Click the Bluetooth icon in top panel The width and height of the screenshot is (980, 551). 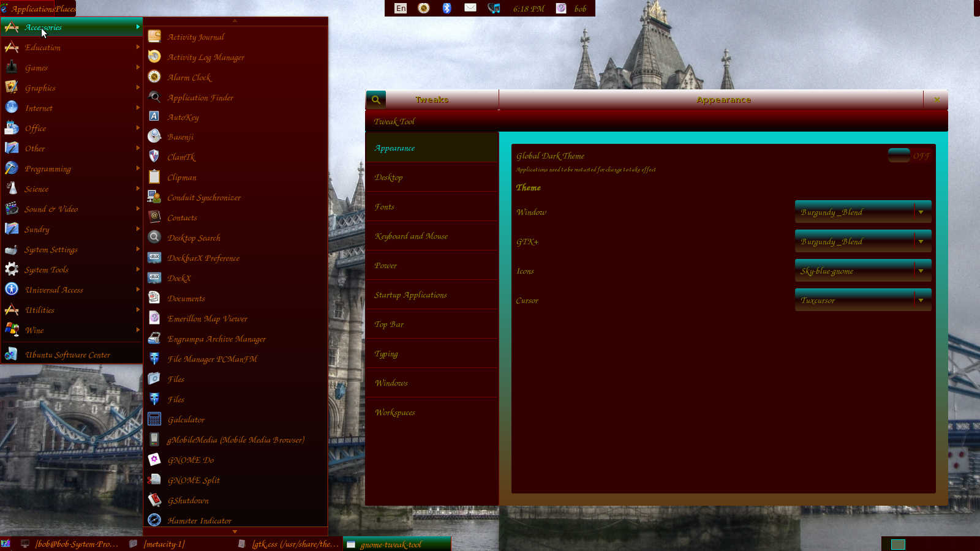(x=447, y=8)
